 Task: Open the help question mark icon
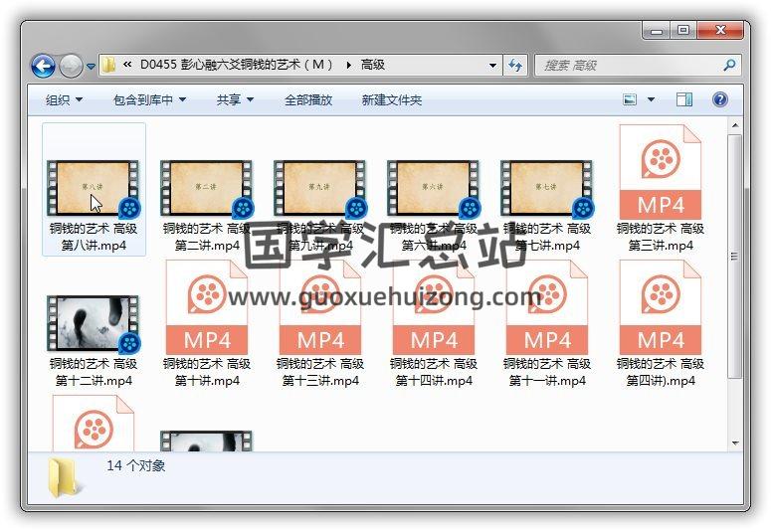coord(720,99)
